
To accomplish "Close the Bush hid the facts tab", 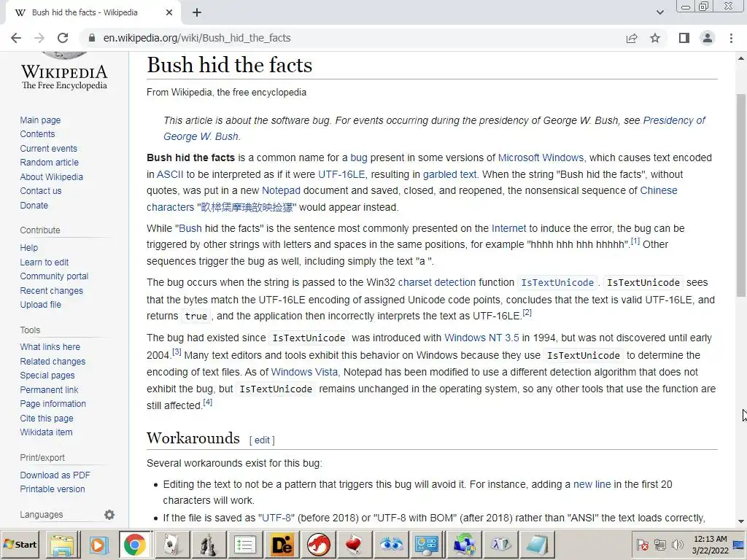I will pyautogui.click(x=169, y=13).
